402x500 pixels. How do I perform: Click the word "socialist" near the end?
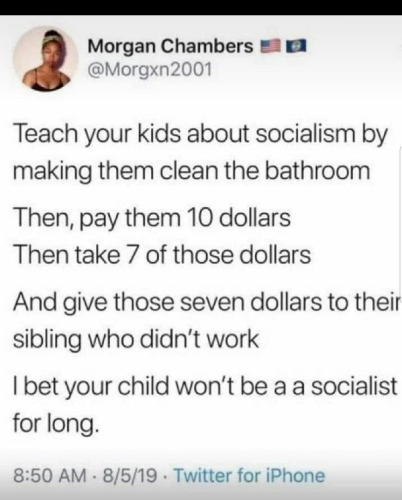pos(354,386)
